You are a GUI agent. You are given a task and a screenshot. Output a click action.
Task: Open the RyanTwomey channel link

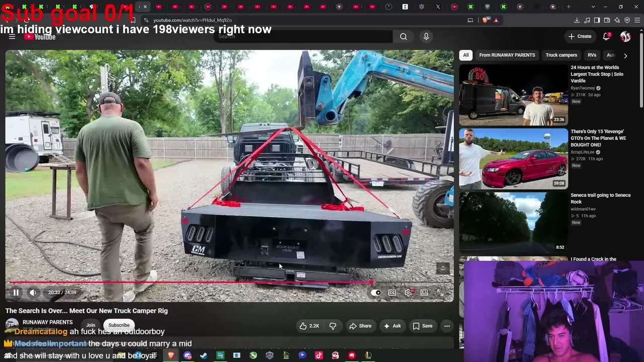(583, 88)
